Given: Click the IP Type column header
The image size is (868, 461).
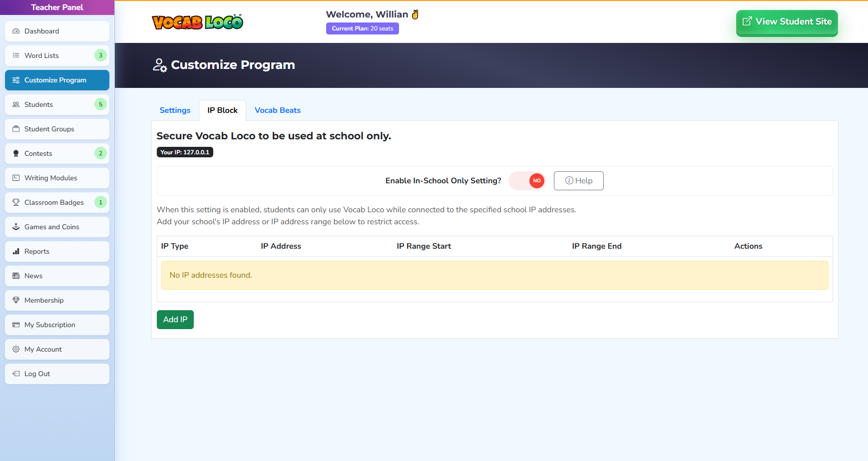Looking at the screenshot, I should pyautogui.click(x=175, y=246).
